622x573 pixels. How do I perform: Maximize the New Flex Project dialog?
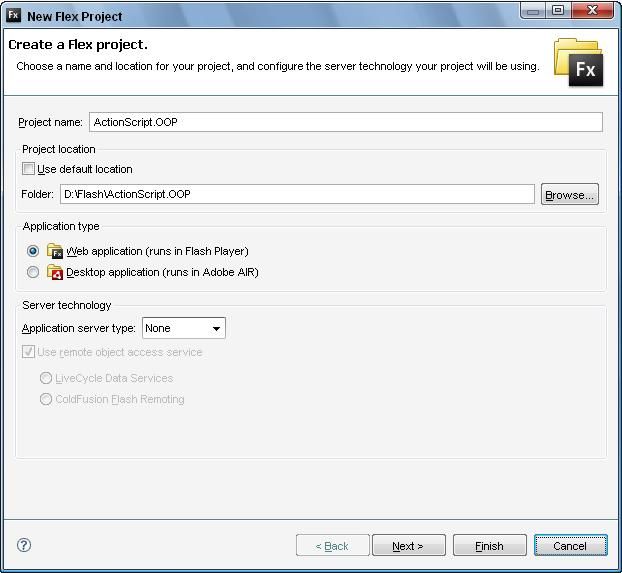558,11
